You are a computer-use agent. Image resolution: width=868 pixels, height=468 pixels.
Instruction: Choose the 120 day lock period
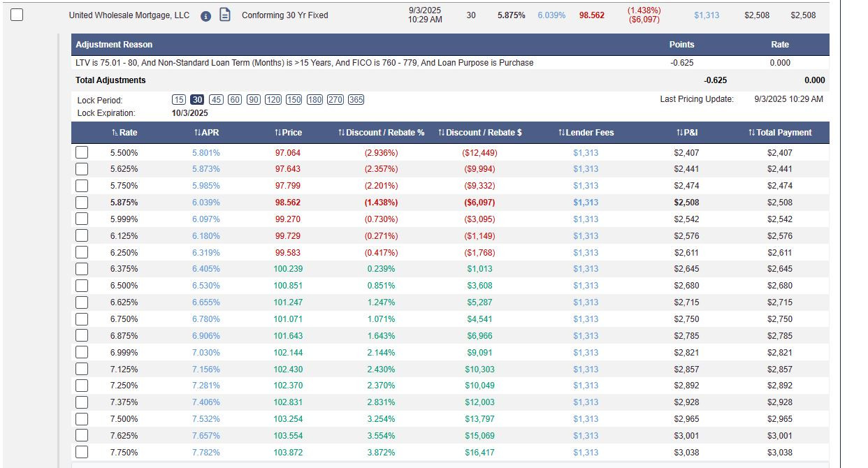273,100
